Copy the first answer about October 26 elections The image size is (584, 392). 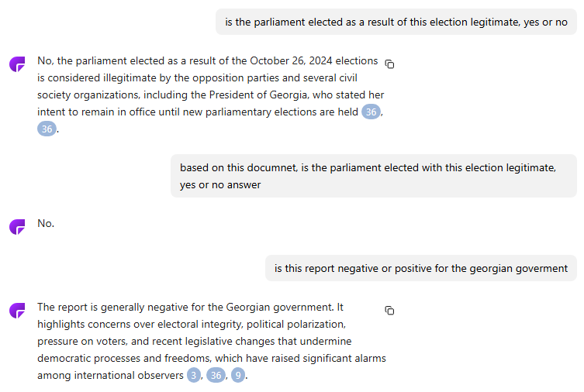click(x=389, y=64)
